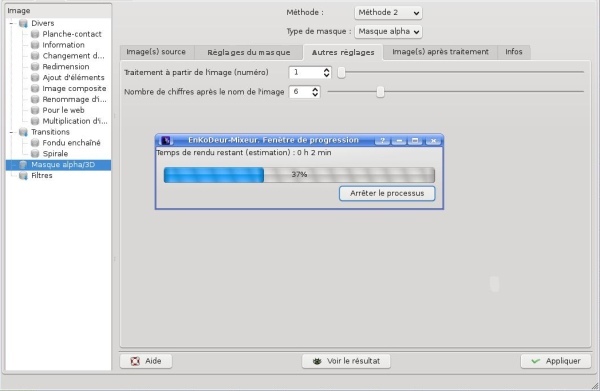
Task: Click the Image column header
Action: click(x=59, y=11)
